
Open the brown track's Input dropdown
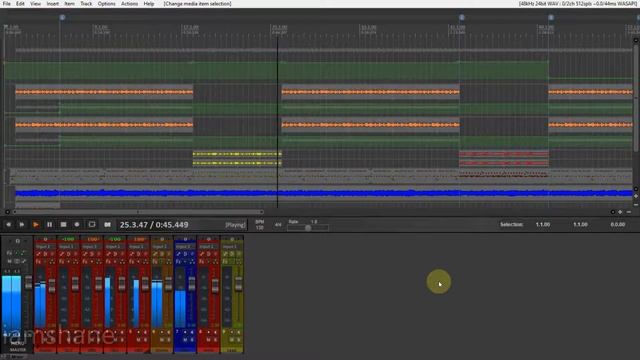162,247
